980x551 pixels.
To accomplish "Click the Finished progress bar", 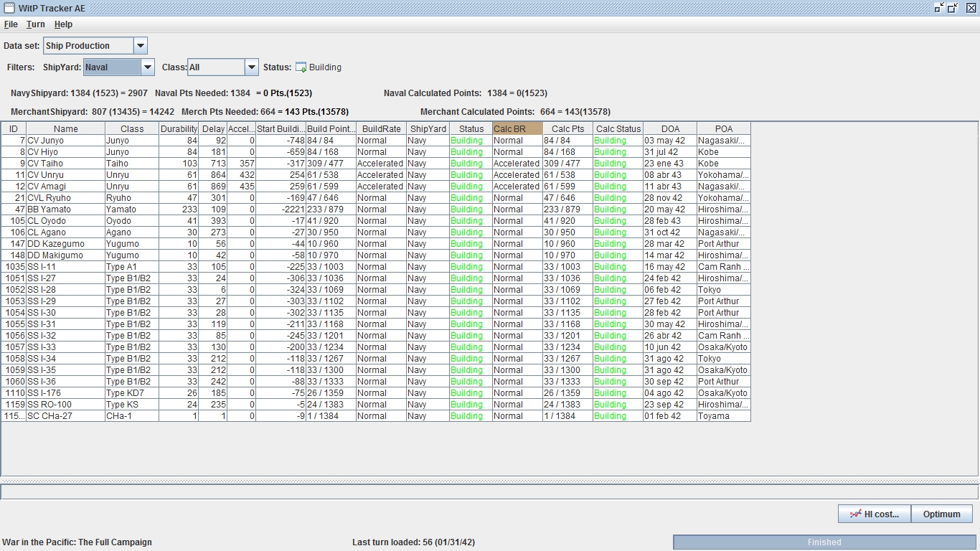I will [x=824, y=542].
